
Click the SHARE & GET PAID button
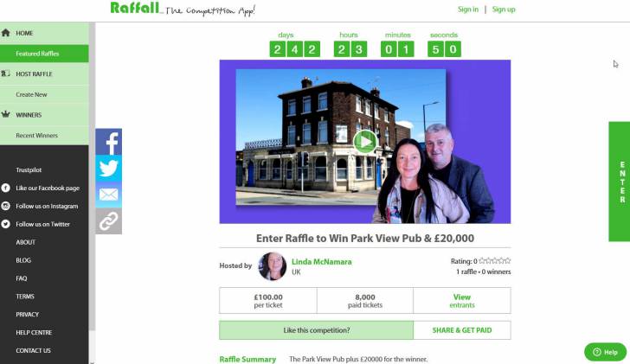462,330
